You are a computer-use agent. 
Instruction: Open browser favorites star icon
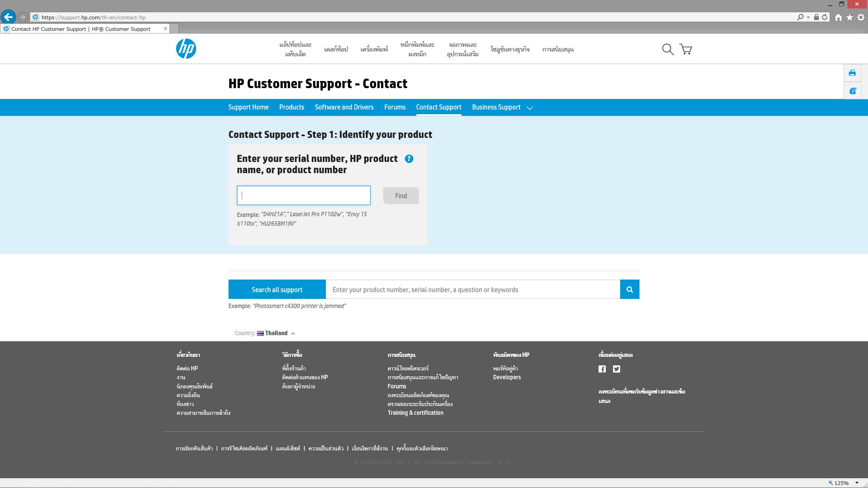click(x=849, y=17)
